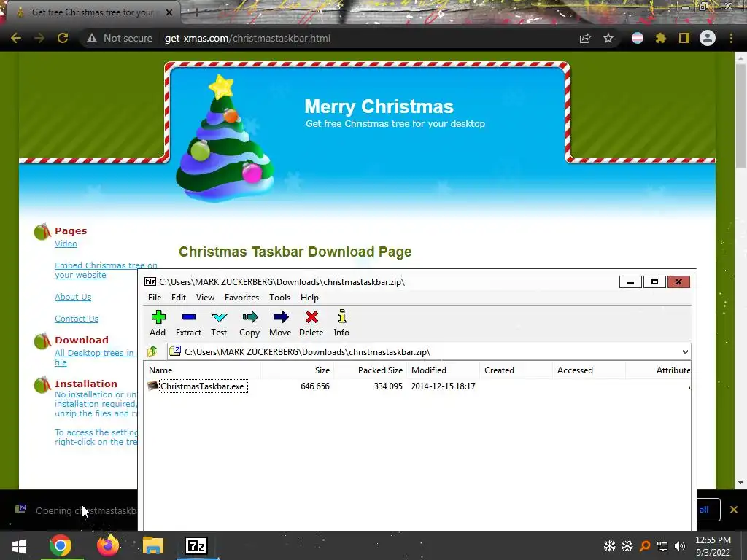Viewport: 747px width, 560px height.
Task: Open the Chrome profile avatar
Action: (x=708, y=38)
